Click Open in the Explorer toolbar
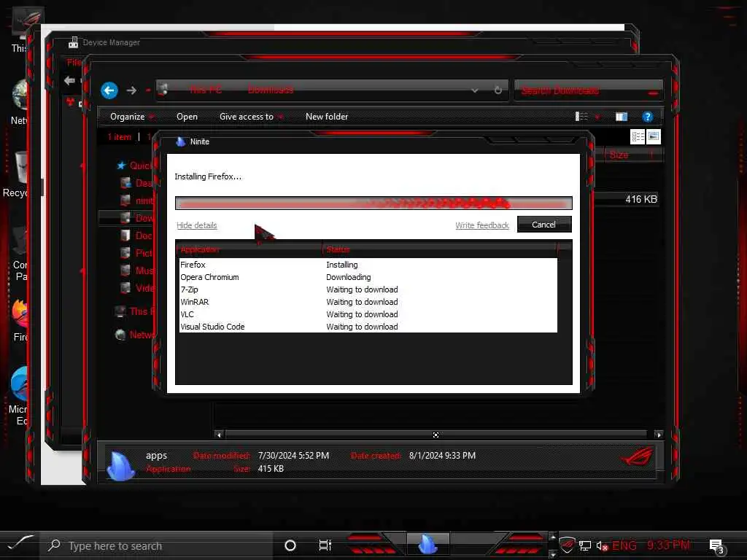The width and height of the screenshot is (747, 560). [x=187, y=117]
